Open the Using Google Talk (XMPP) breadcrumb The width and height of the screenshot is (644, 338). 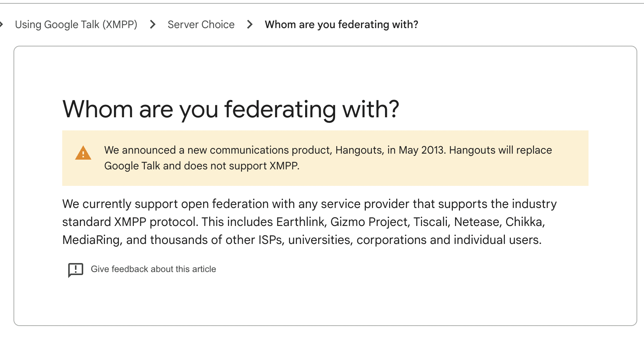click(x=76, y=25)
